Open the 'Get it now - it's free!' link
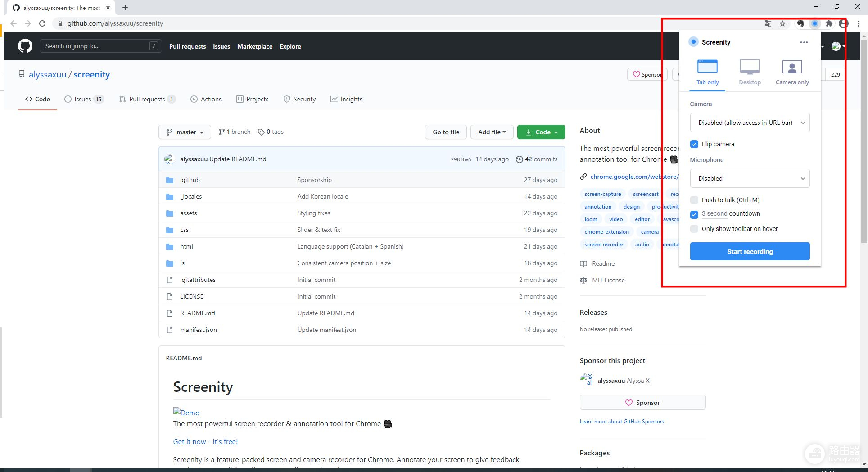The height and width of the screenshot is (472, 868). (205, 441)
